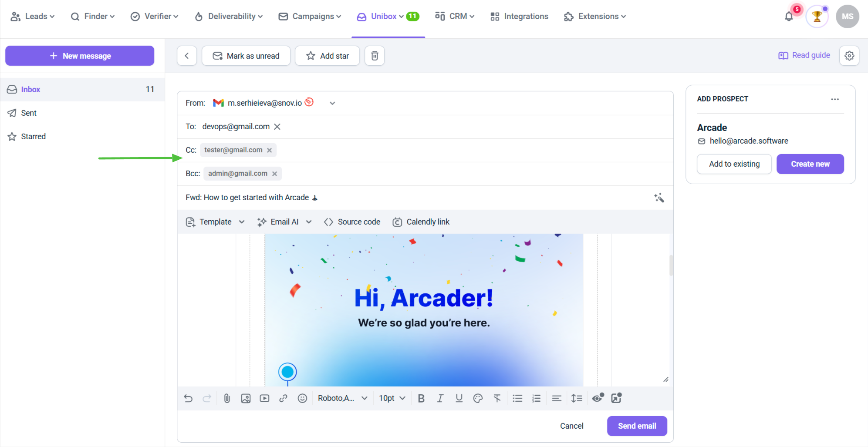Click Add star
Viewport: 868px width, 447px height.
pos(328,56)
